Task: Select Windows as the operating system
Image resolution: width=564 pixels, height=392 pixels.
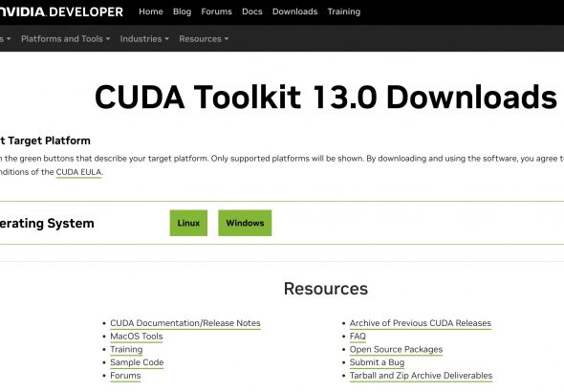Action: click(245, 223)
